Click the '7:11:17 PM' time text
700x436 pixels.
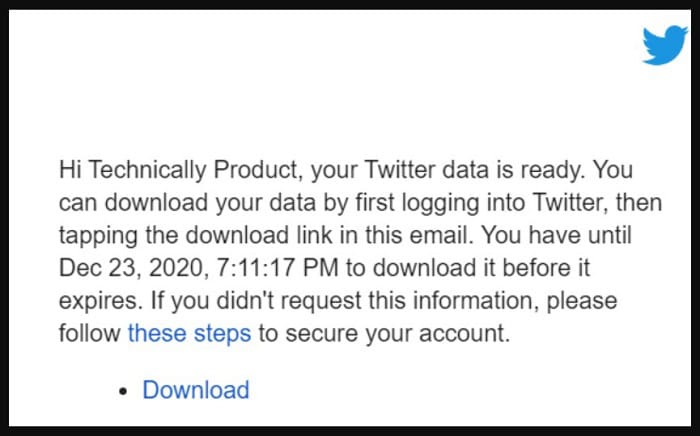click(x=277, y=268)
